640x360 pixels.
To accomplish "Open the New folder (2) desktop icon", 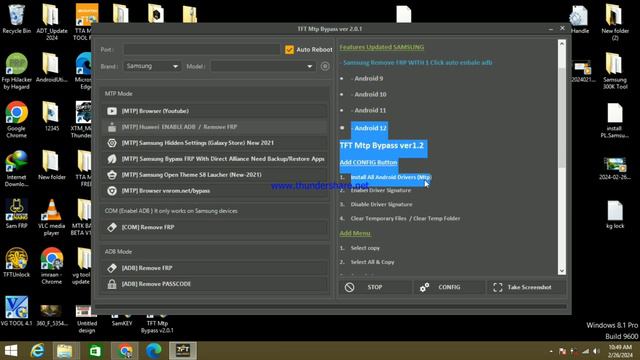I will click(615, 22).
